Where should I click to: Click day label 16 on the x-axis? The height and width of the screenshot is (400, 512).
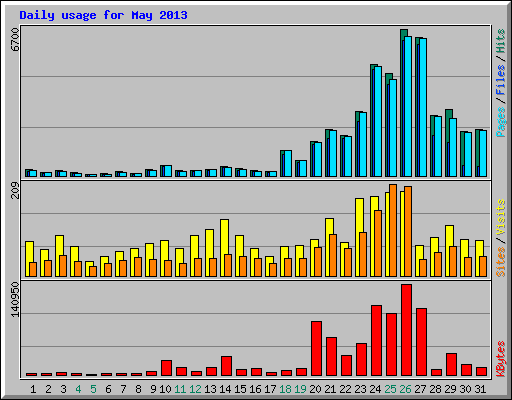[255, 389]
